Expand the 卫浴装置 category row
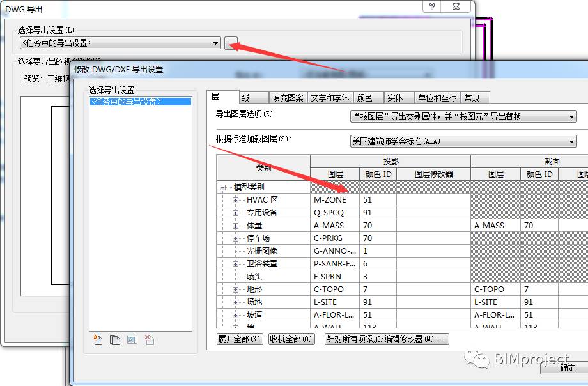 pyautogui.click(x=235, y=264)
